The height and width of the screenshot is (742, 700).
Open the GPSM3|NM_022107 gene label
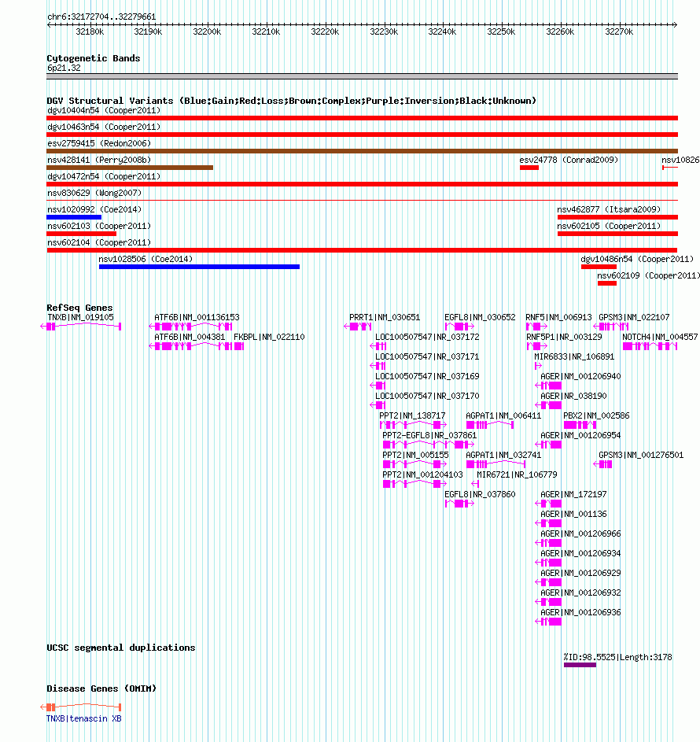tap(634, 318)
